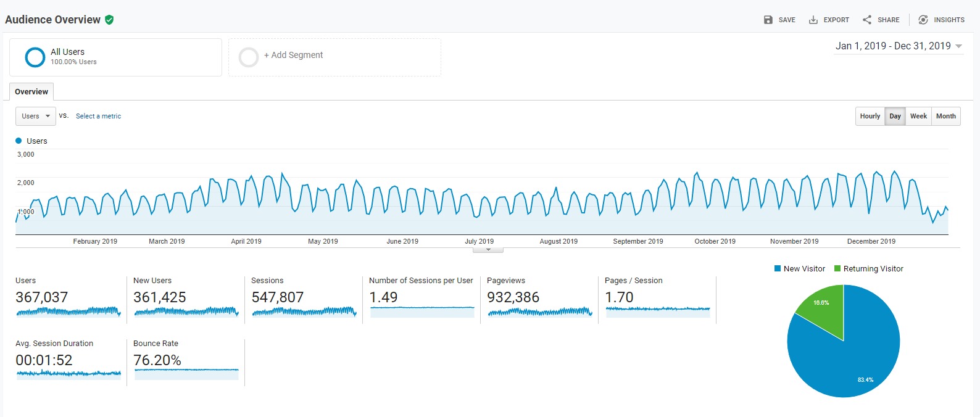
Task: Switch graph granularity to Week
Action: click(x=918, y=116)
